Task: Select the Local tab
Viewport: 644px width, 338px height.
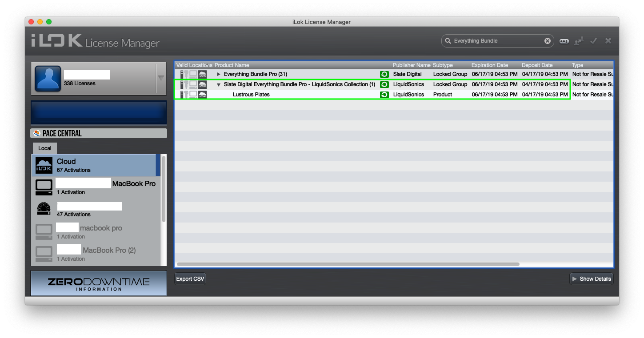Action: coord(44,148)
